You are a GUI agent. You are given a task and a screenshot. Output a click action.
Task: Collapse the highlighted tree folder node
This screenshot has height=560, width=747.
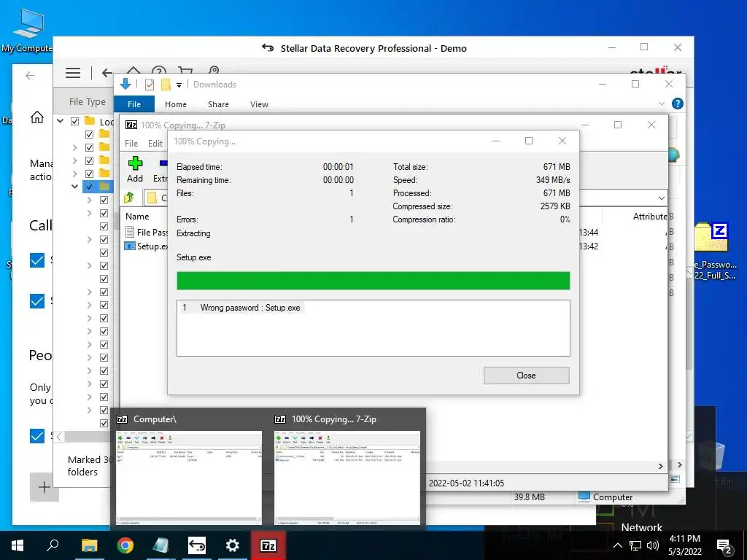[75, 186]
